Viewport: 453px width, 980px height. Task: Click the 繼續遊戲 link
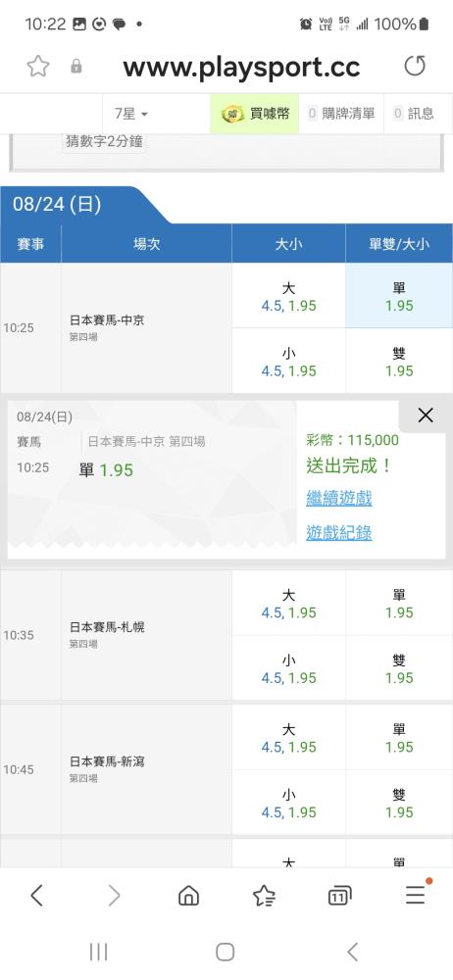(x=339, y=499)
